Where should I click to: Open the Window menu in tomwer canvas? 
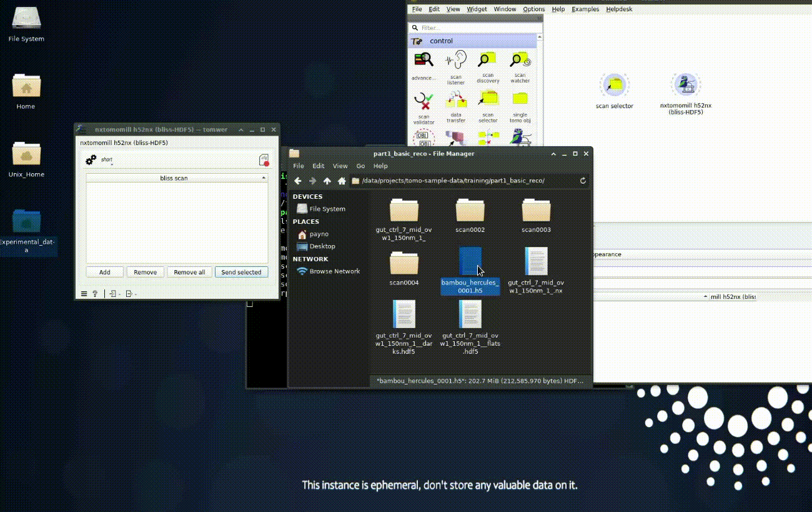pyautogui.click(x=505, y=9)
